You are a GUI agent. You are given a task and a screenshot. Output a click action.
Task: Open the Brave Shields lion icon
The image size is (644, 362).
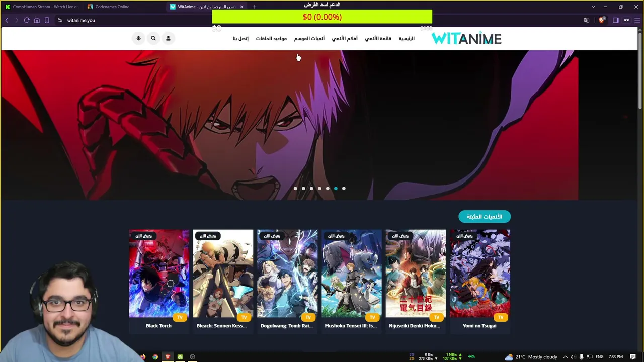(x=602, y=20)
